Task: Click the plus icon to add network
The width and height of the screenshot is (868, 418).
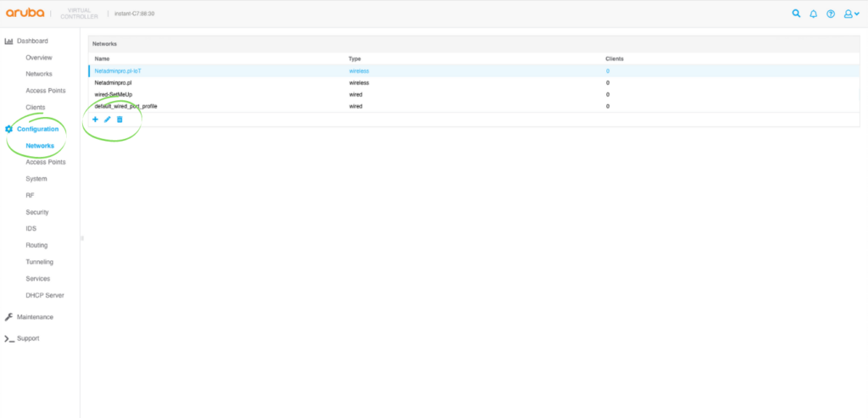Action: 95,120
